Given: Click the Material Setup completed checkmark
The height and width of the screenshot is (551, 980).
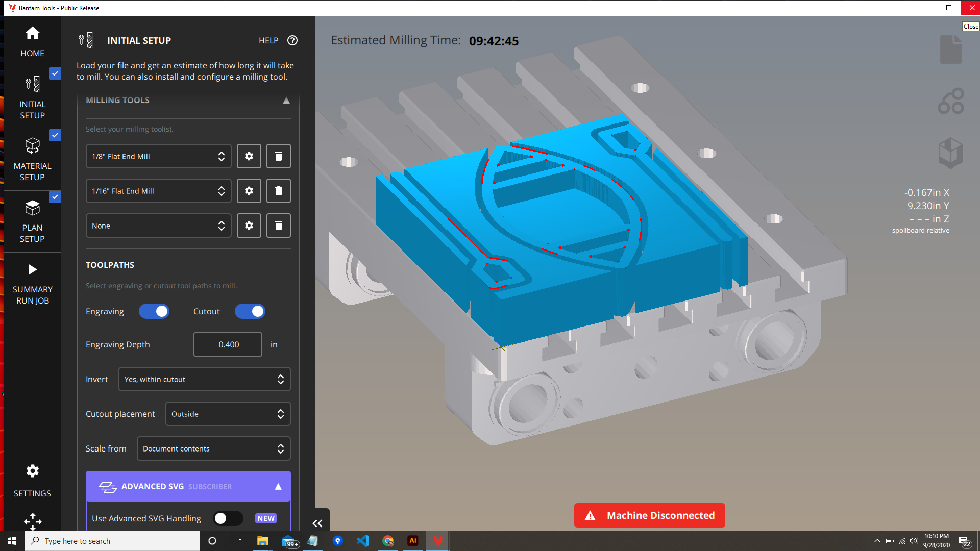Looking at the screenshot, I should [55, 135].
